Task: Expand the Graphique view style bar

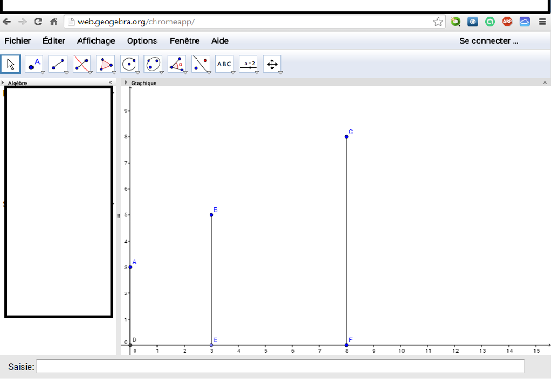Action: tap(127, 83)
